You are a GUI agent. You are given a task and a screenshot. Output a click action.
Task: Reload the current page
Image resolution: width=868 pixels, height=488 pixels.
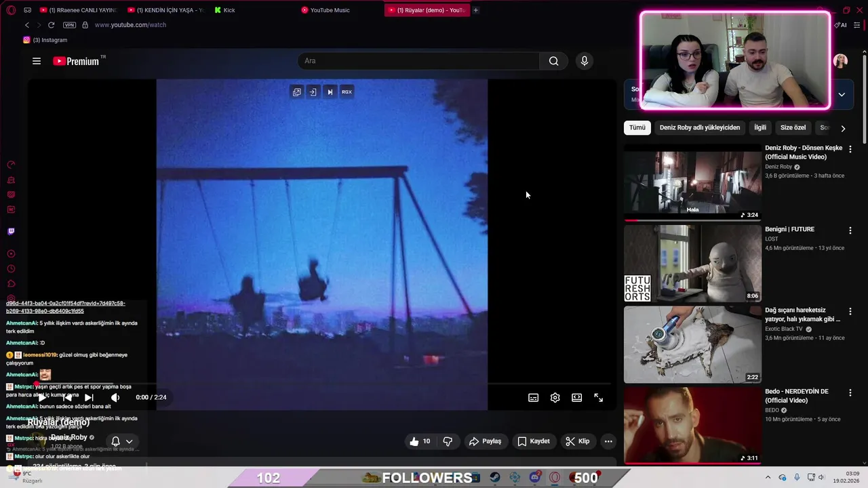tap(51, 25)
